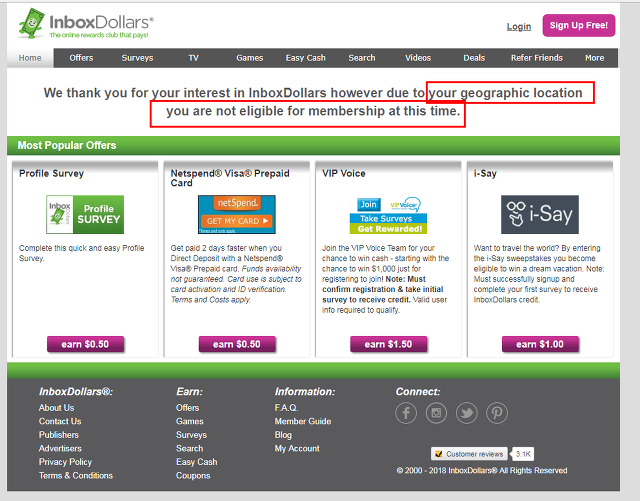Screen dimensions: 640x501
Task: Open the Facebook social icon
Action: 406,413
